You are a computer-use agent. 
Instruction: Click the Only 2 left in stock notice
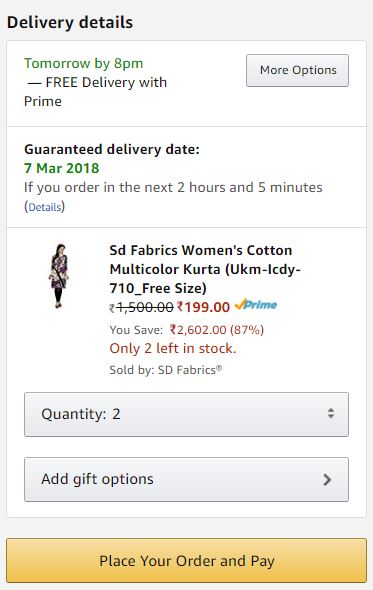click(x=173, y=348)
